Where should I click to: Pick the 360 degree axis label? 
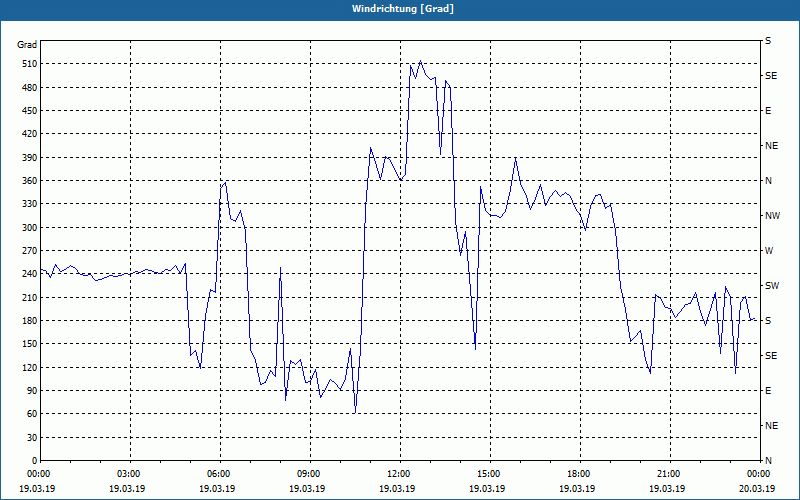tap(30, 181)
